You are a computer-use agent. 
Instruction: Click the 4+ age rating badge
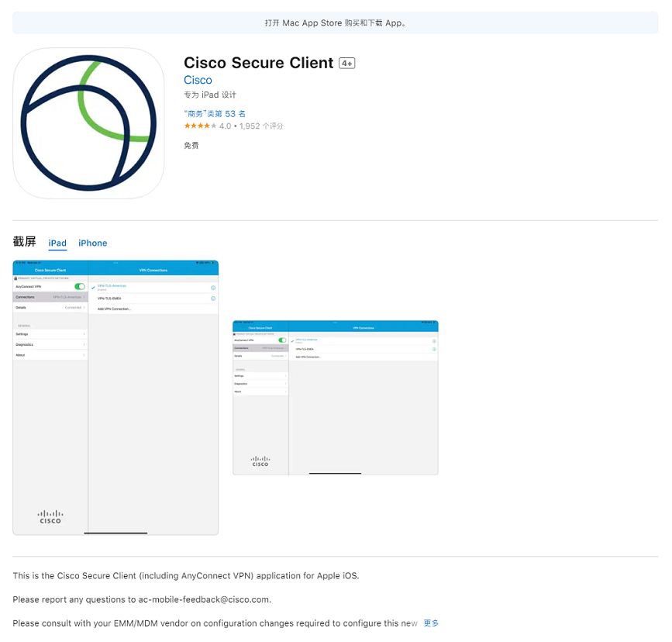tap(347, 64)
